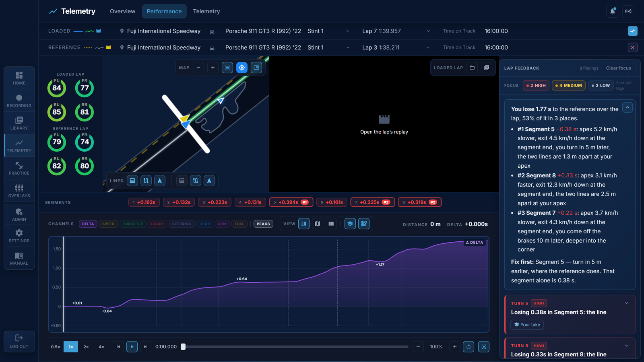Open loaded lap folder icon
The image size is (644, 362).
[x=472, y=68]
